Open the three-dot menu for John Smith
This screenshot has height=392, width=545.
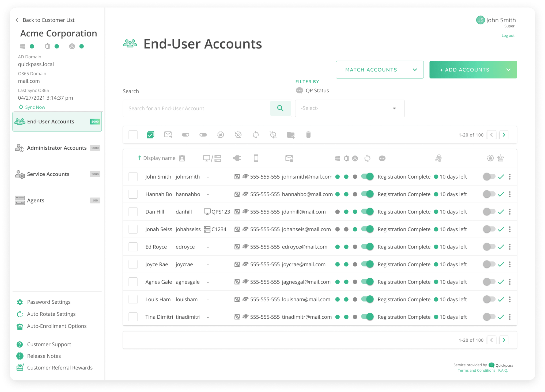click(x=510, y=177)
